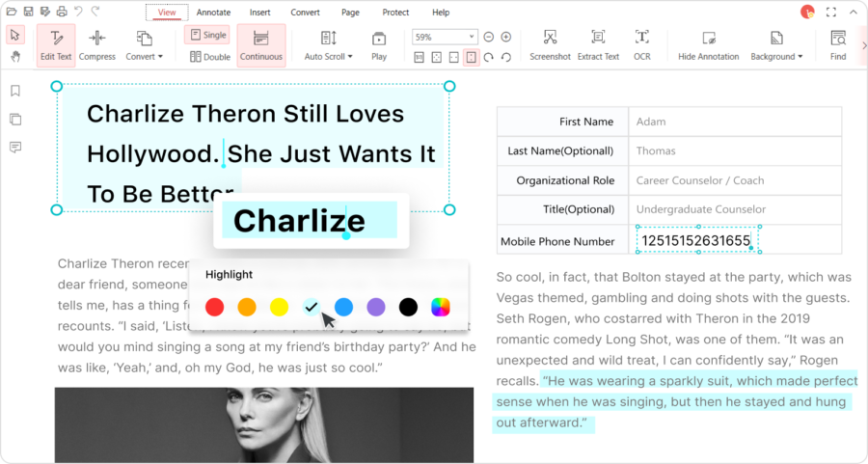The width and height of the screenshot is (868, 464).
Task: Click the Screenshot tool
Action: pyautogui.click(x=550, y=46)
